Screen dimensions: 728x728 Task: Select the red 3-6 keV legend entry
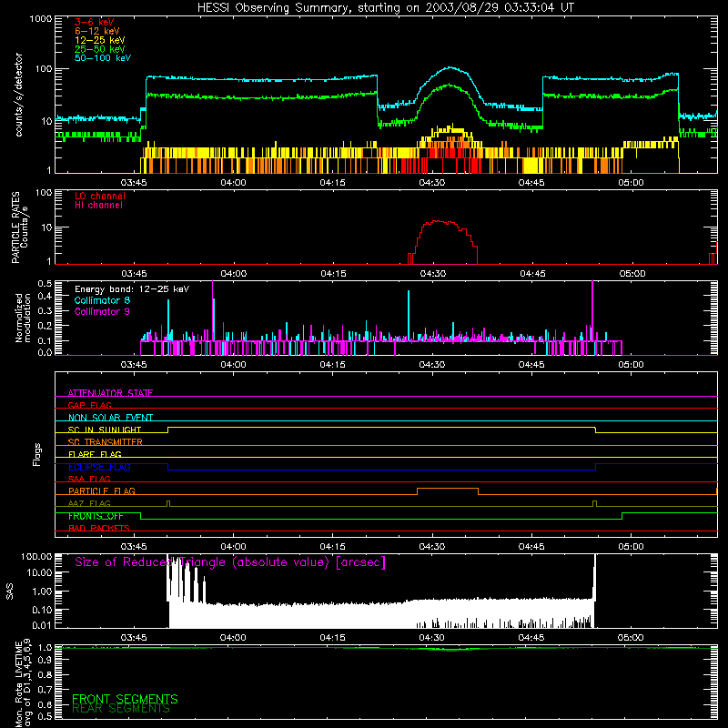95,22
